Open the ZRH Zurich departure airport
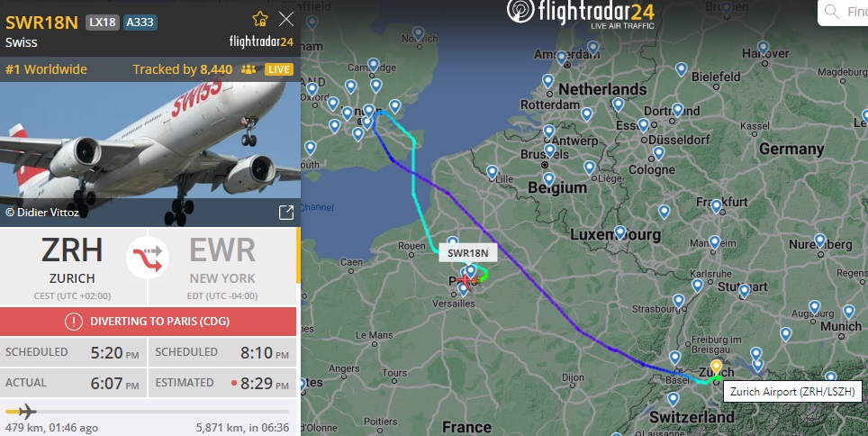This screenshot has height=436, width=868. pos(73,266)
